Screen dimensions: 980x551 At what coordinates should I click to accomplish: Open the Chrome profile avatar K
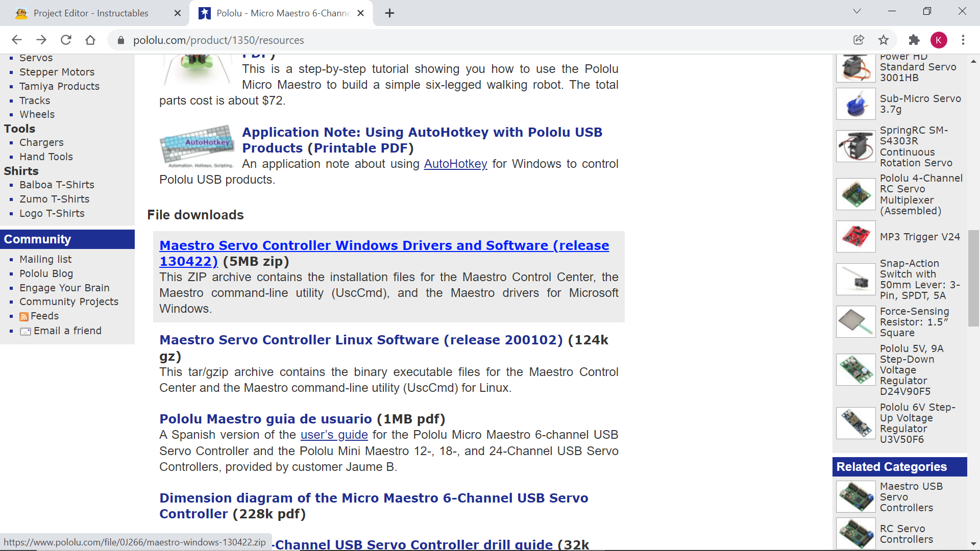click(939, 40)
